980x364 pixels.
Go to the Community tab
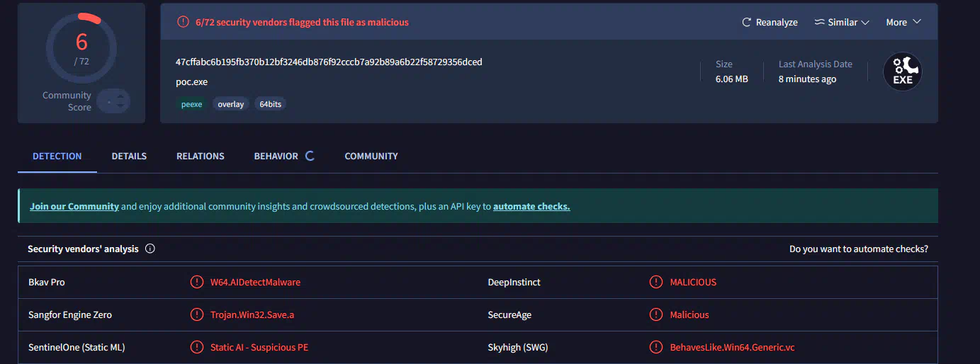(x=371, y=156)
